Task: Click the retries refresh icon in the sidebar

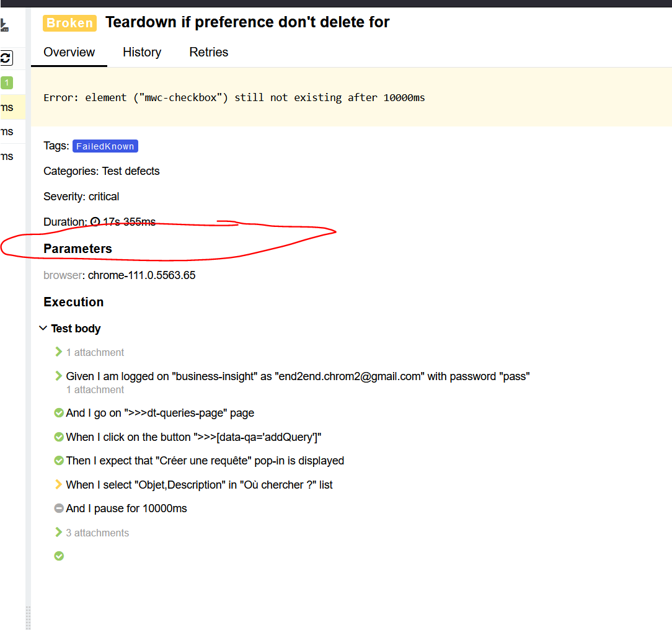Action: (x=6, y=58)
